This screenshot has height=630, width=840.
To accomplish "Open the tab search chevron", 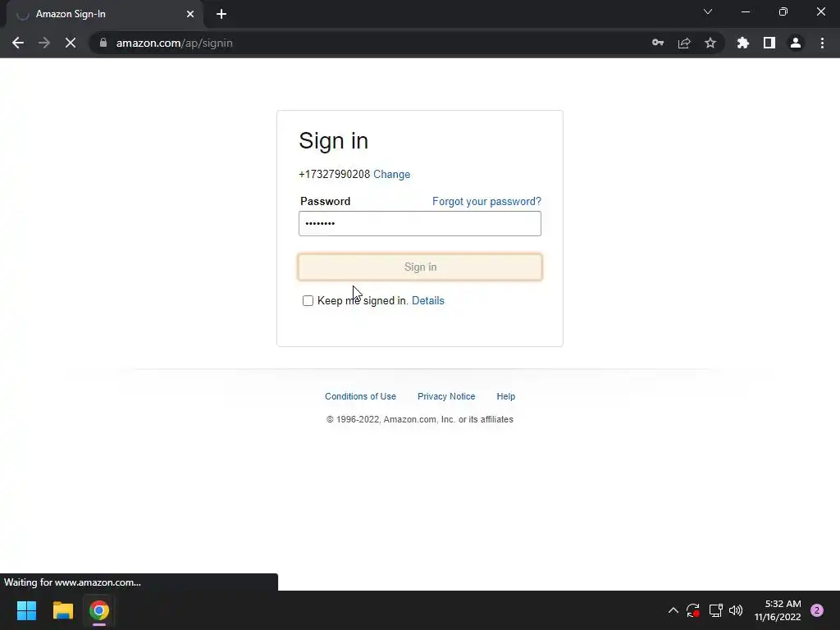I will pos(708,11).
